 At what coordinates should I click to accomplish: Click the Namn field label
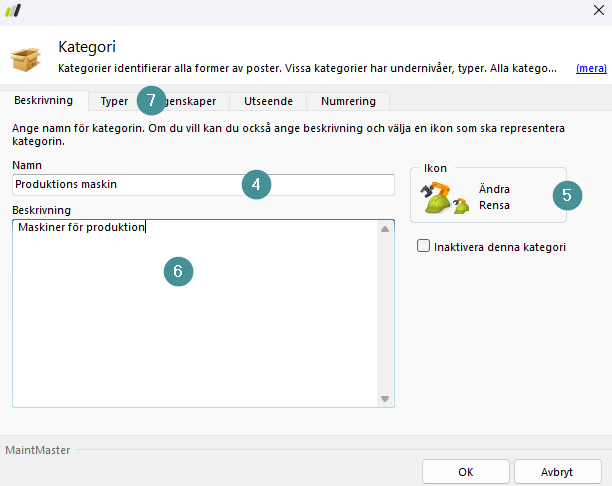[27, 165]
